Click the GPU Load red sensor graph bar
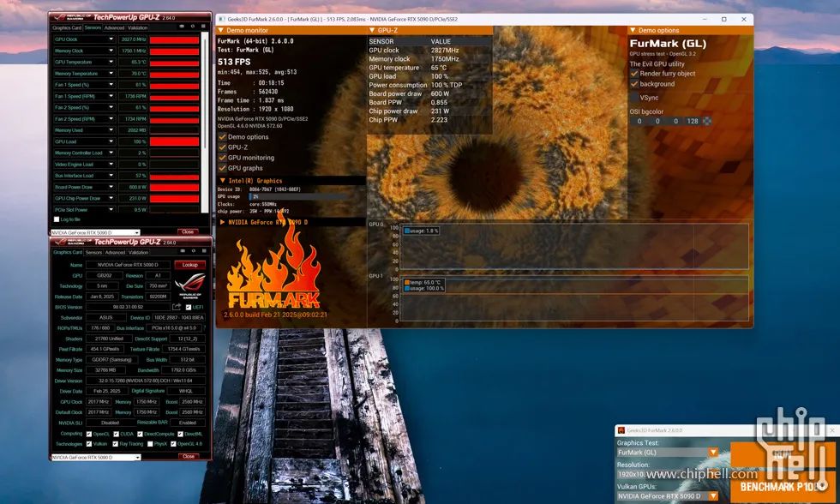Viewport: 840px width, 504px height. pos(175,141)
